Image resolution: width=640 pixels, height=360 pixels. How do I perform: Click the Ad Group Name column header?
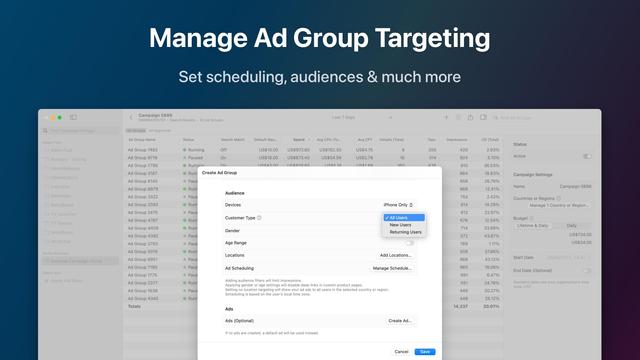click(142, 140)
